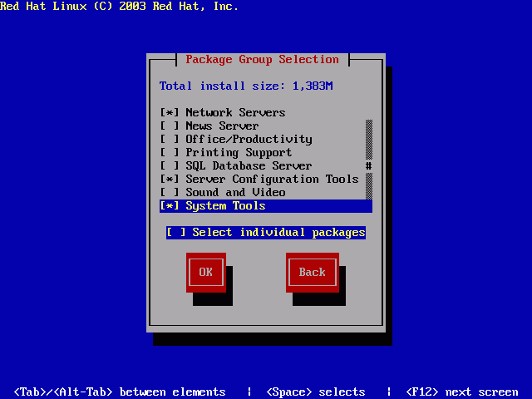Tick the SQL Database Server group
The height and width of the screenshot is (399, 532).
click(170, 166)
